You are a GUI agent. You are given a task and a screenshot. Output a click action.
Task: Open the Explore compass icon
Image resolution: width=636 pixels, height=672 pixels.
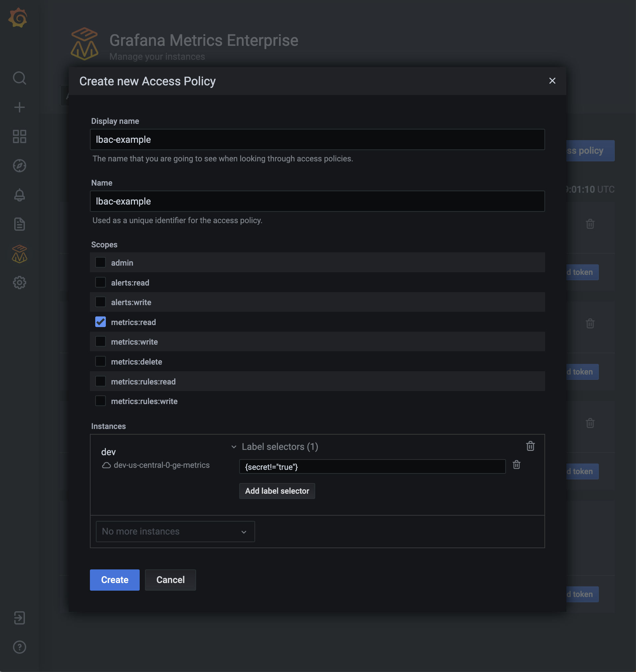(19, 166)
